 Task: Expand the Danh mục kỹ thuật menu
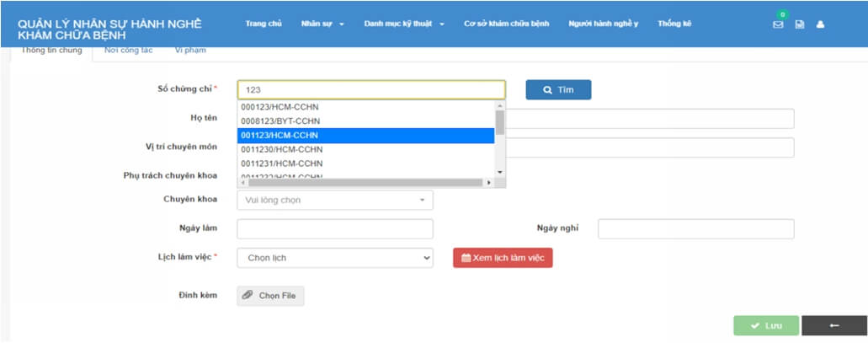[404, 24]
